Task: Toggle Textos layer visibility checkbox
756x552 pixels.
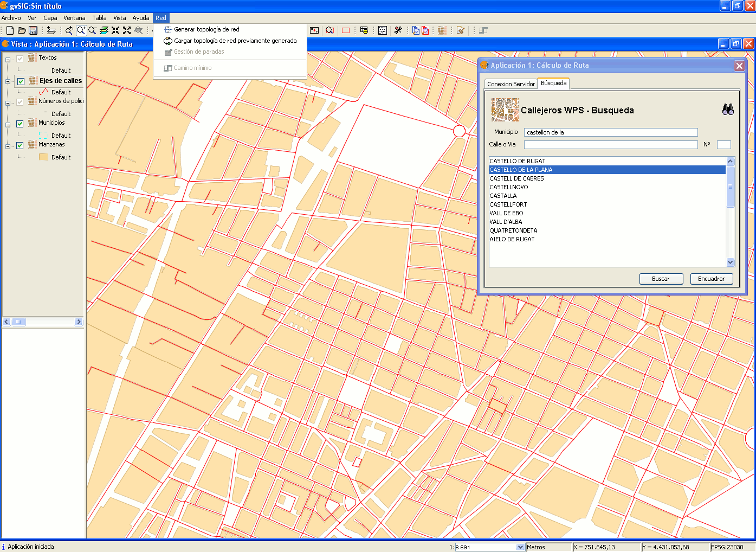Action: click(20, 59)
